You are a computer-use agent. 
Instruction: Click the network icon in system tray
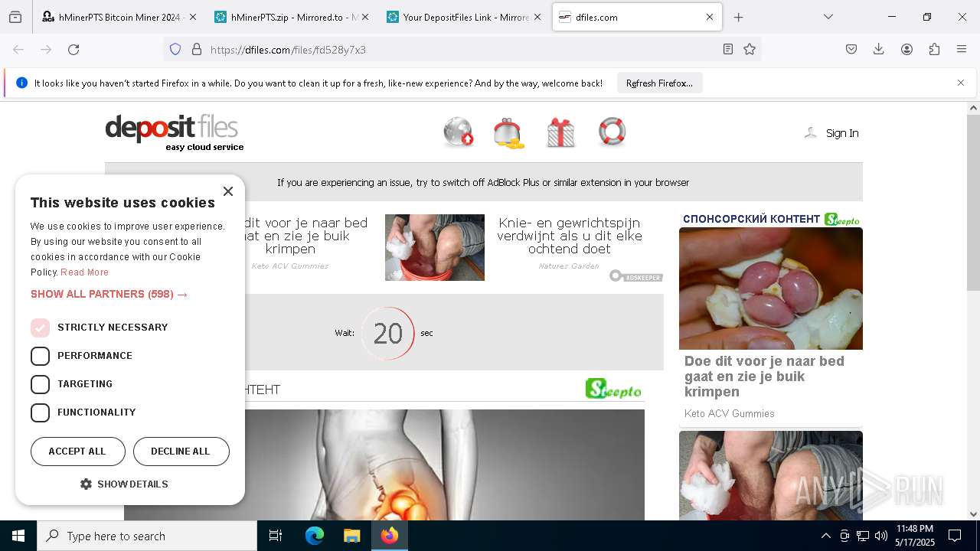tap(863, 536)
